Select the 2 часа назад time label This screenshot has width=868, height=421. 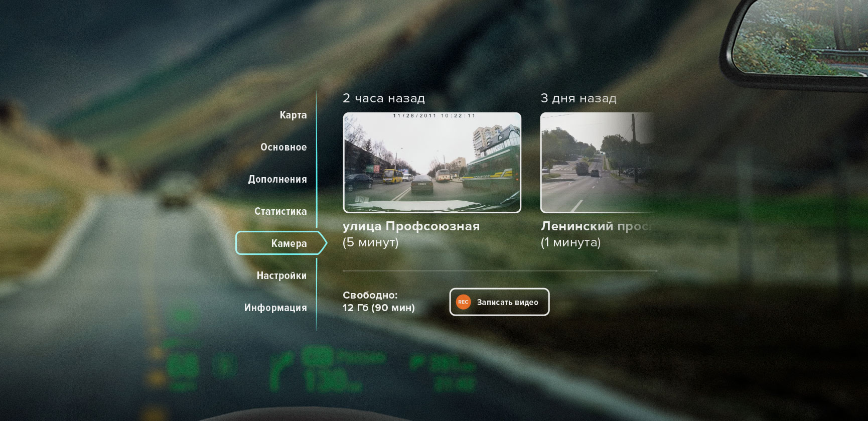tap(383, 98)
